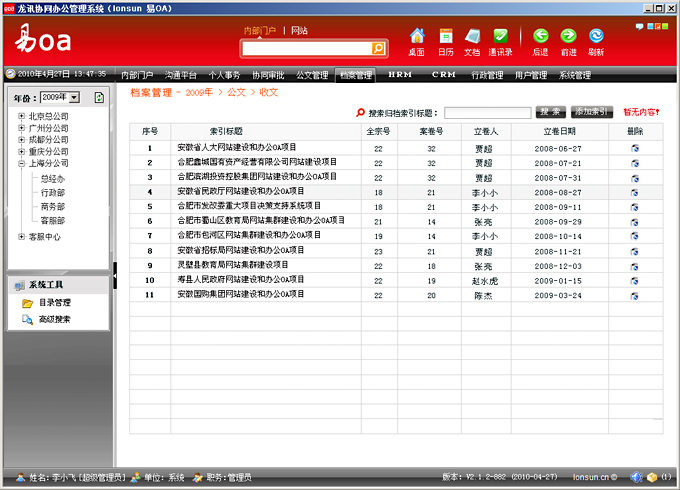The height and width of the screenshot is (490, 680).
Task: Delete row 5 dated 2008-09-11
Action: [635, 207]
